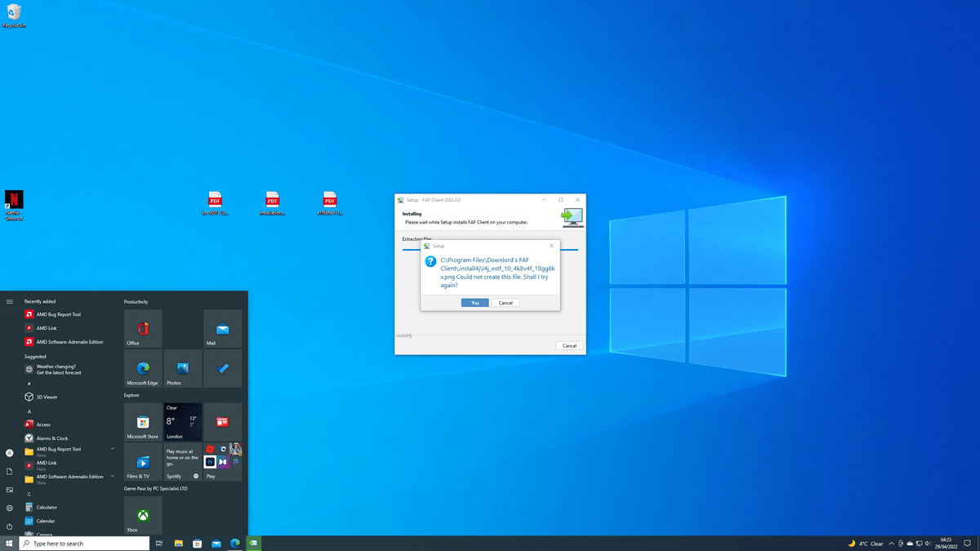Select the Installation PDF file on the desktop

(272, 203)
